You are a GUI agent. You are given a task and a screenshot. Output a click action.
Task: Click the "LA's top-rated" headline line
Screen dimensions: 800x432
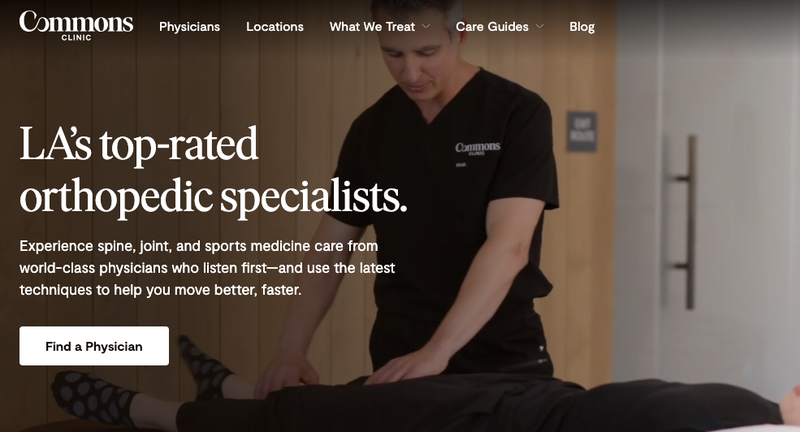139,144
